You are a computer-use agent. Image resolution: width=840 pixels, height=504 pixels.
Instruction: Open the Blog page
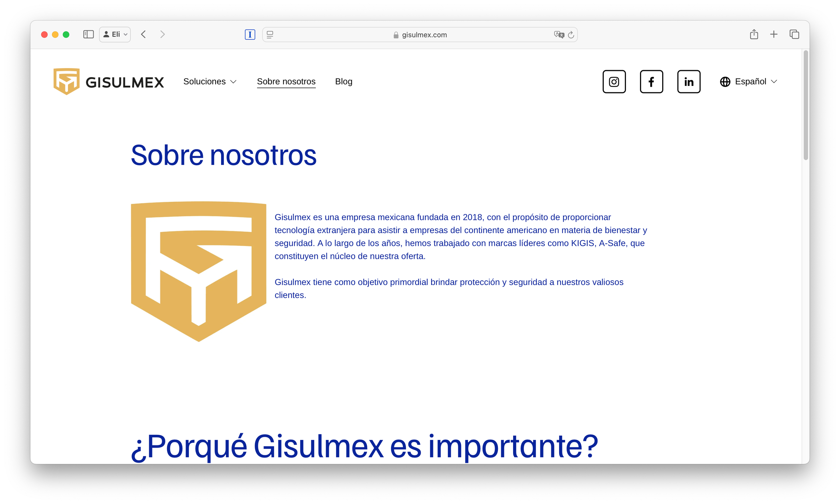click(x=343, y=82)
